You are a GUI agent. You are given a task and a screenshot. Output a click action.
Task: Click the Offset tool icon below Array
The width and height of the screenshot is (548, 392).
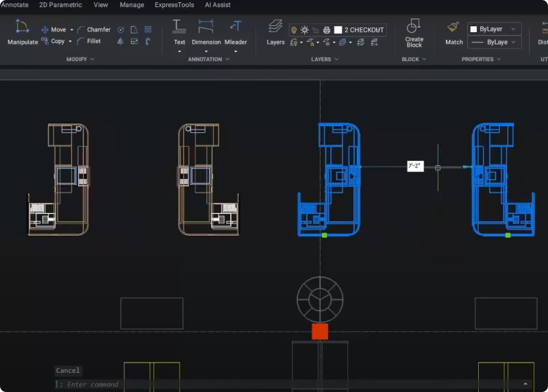coord(148,42)
